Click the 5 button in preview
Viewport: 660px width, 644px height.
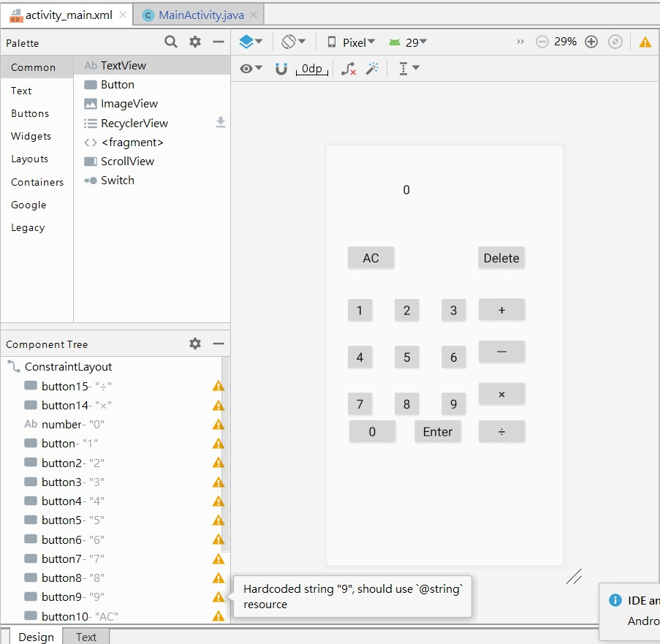[406, 357]
